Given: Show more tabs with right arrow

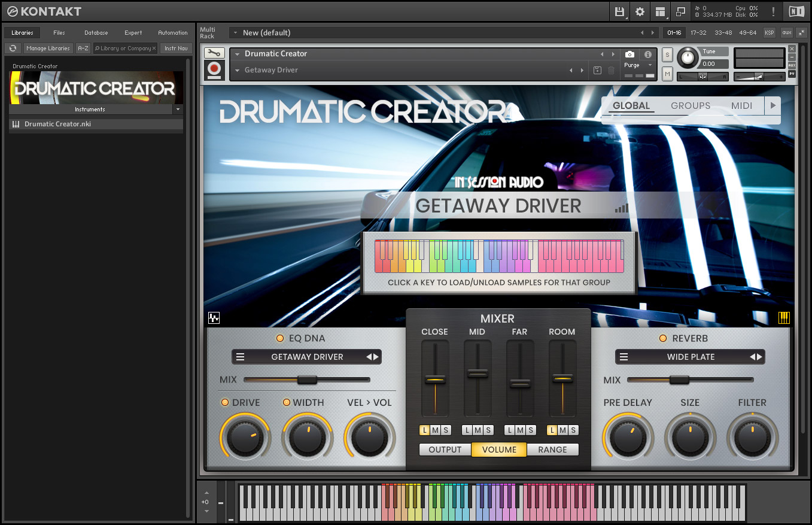Looking at the screenshot, I should tap(773, 106).
